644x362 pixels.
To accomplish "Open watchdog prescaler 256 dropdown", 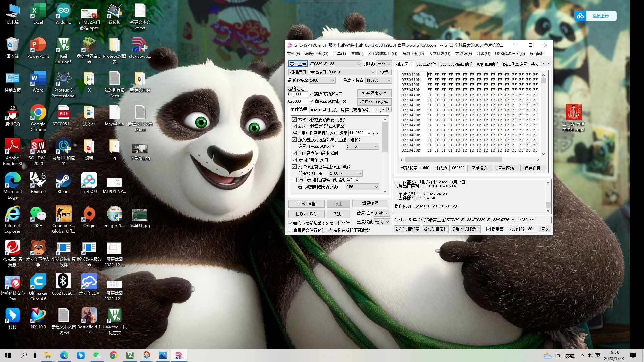I will coord(376,187).
